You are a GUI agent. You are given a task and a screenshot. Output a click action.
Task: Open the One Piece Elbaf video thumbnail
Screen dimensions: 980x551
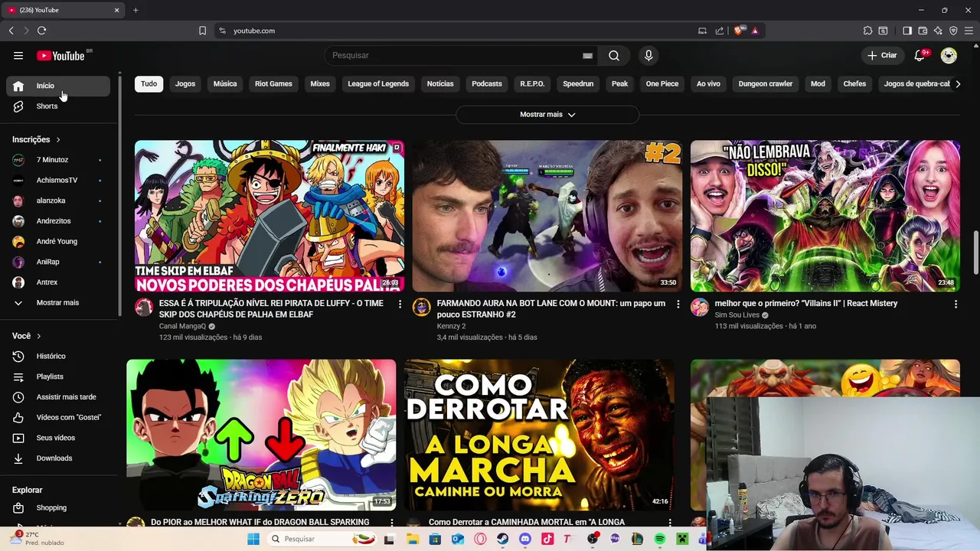pos(269,216)
